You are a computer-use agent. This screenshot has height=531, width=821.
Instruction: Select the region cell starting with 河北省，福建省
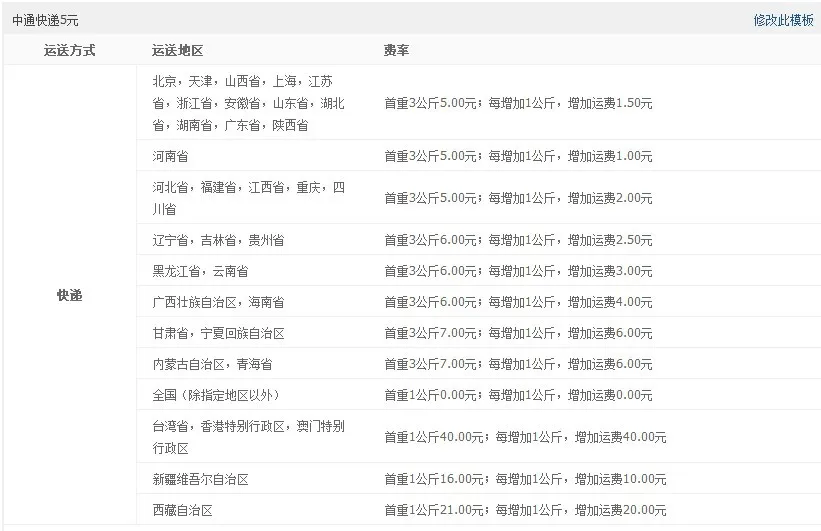tap(249, 198)
